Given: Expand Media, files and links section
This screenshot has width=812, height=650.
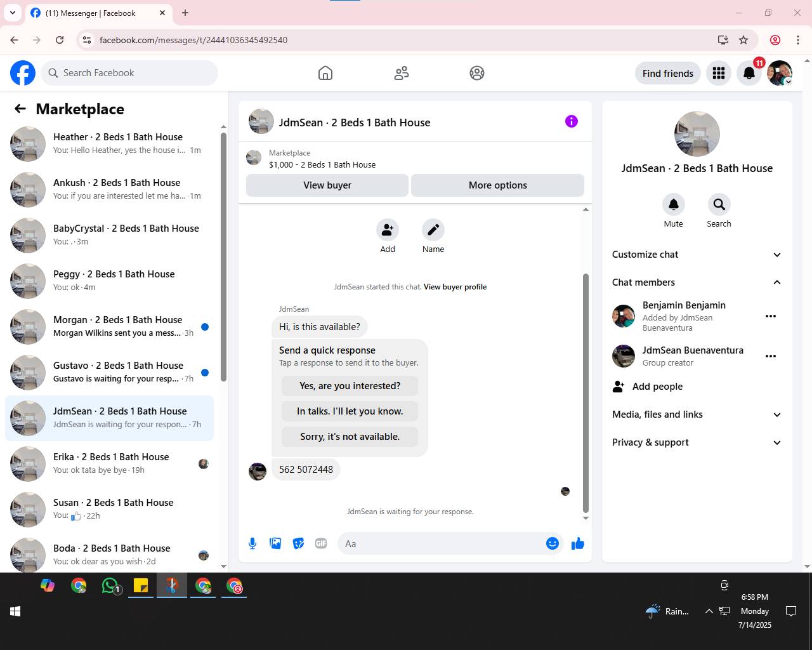Looking at the screenshot, I should 697,415.
